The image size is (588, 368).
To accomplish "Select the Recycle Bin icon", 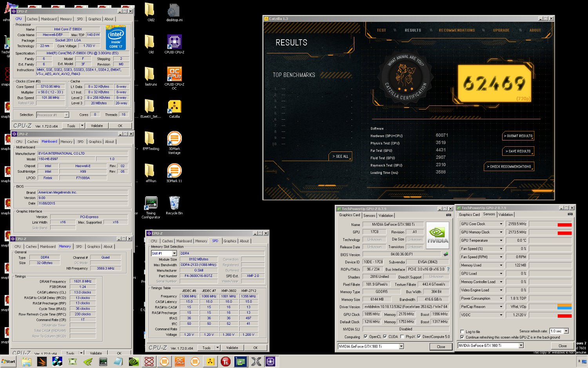I will click(x=174, y=205).
